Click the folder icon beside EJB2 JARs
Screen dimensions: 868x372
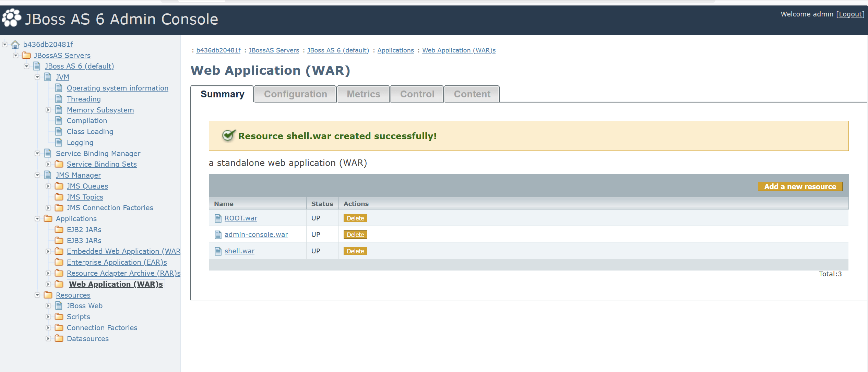[x=59, y=229]
